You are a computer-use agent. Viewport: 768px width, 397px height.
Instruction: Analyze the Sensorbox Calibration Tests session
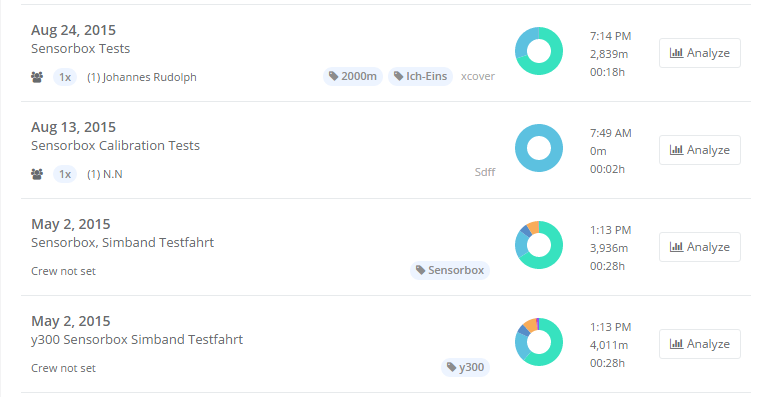[x=699, y=150]
